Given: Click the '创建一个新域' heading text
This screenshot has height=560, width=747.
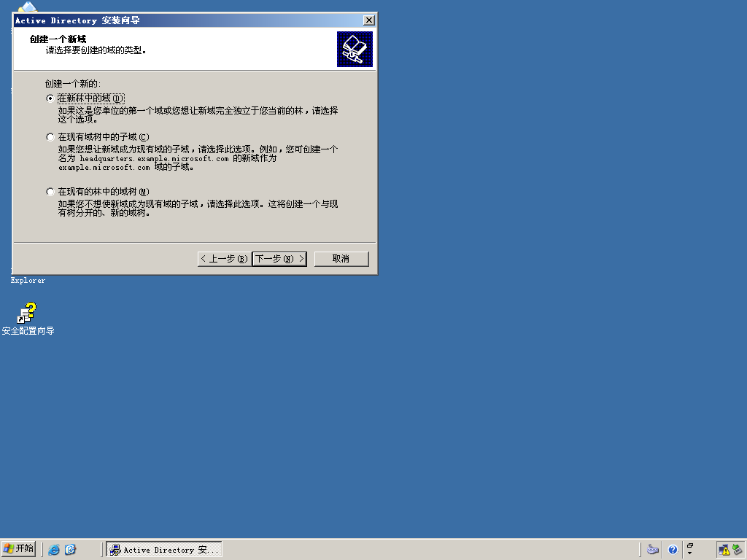Looking at the screenshot, I should [x=58, y=39].
